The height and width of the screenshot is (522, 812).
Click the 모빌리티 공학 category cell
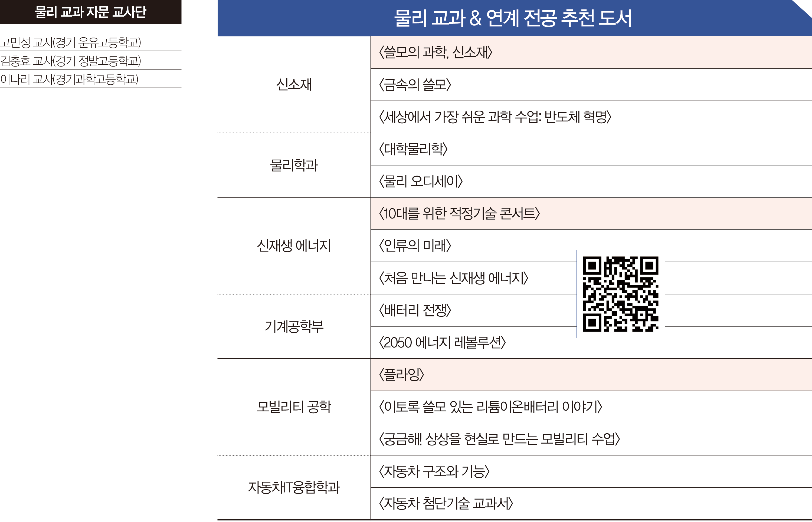[294, 407]
